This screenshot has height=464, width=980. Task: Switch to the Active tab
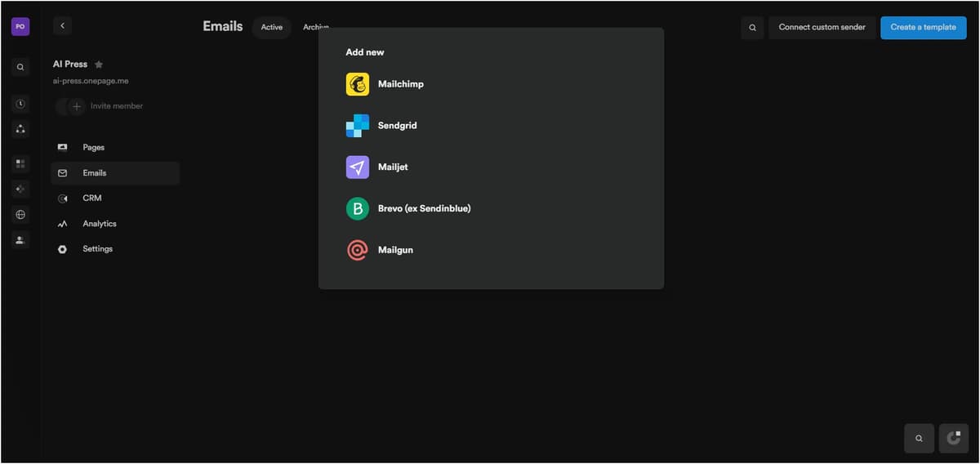(x=272, y=27)
